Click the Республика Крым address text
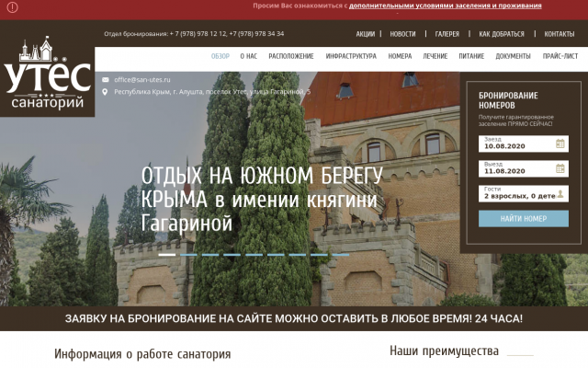 coord(212,92)
